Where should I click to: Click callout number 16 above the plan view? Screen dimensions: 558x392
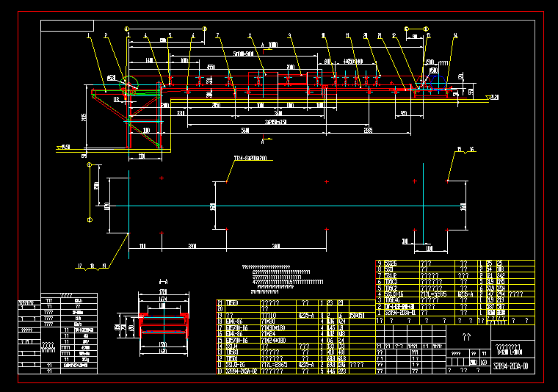point(471,149)
